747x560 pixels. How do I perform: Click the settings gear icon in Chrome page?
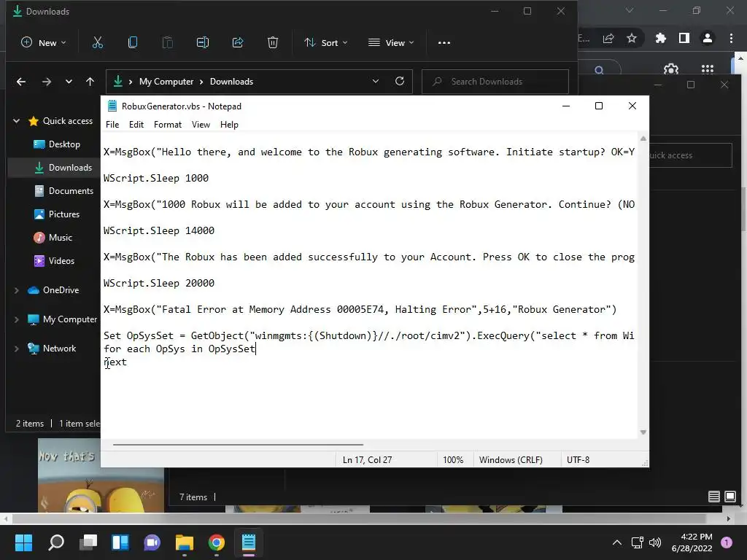(x=671, y=69)
